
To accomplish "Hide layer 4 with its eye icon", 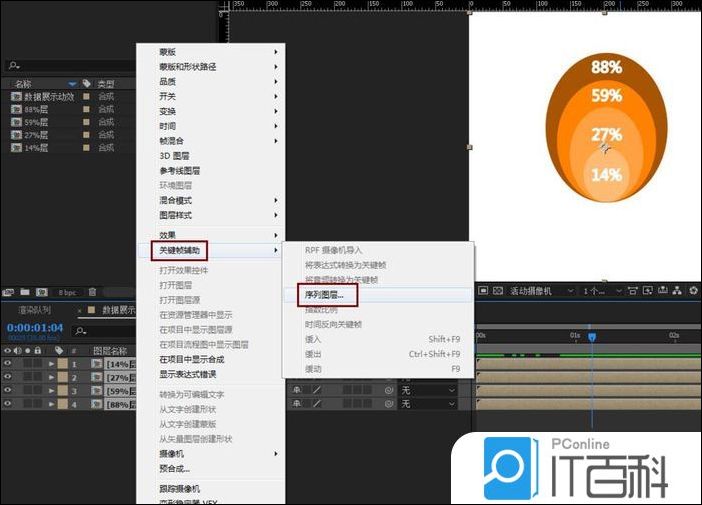I will tap(7, 403).
